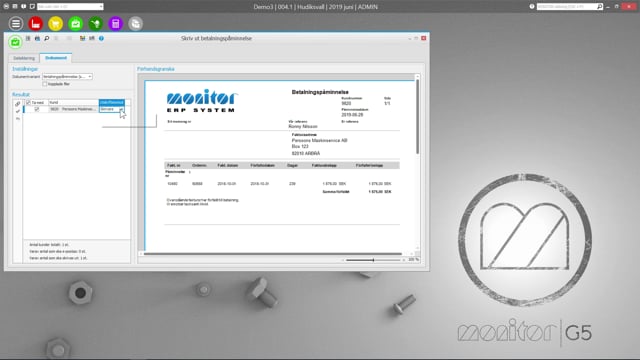The height and width of the screenshot is (360, 640).
Task: Open the dropdown of the top-left title bar field
Action: pyautogui.click(x=101, y=7)
